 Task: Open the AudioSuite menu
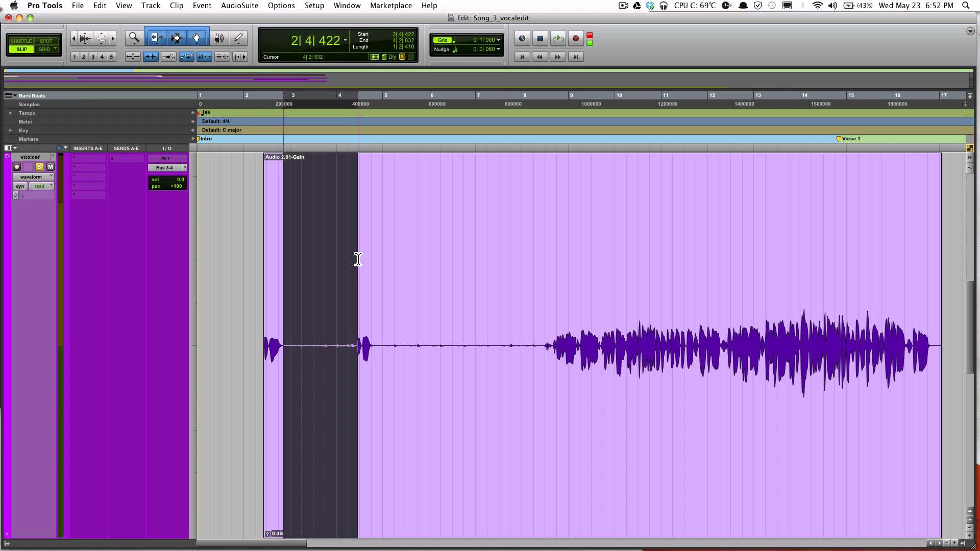(239, 6)
